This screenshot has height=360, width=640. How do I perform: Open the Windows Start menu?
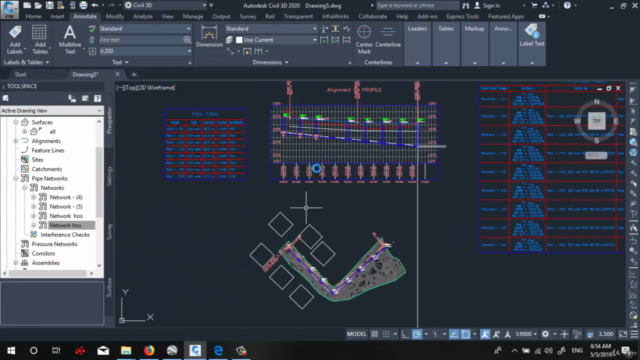[x=11, y=351]
